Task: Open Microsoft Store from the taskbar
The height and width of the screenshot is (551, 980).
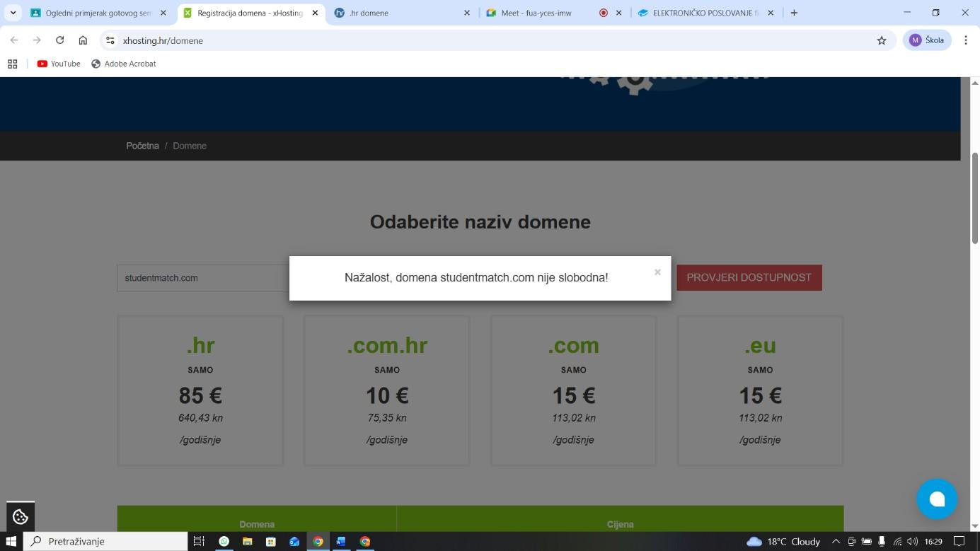Action: (x=270, y=541)
